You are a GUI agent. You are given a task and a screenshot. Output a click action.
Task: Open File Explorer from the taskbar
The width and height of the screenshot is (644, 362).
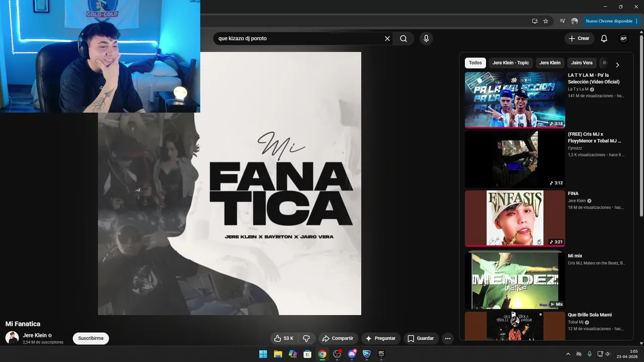(x=278, y=354)
